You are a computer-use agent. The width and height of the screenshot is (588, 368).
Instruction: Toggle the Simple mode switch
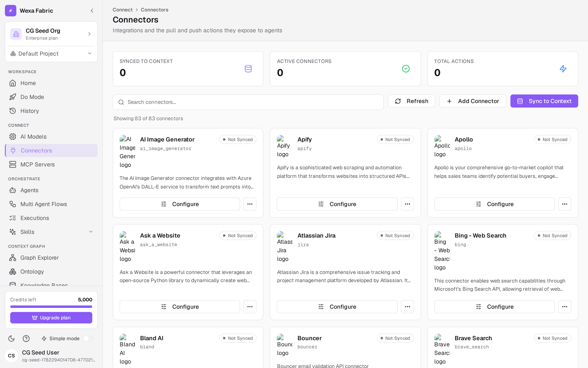coord(89,338)
